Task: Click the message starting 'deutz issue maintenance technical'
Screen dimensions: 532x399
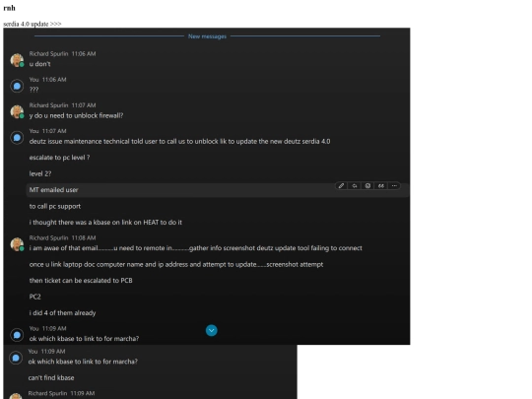Action: click(x=179, y=142)
